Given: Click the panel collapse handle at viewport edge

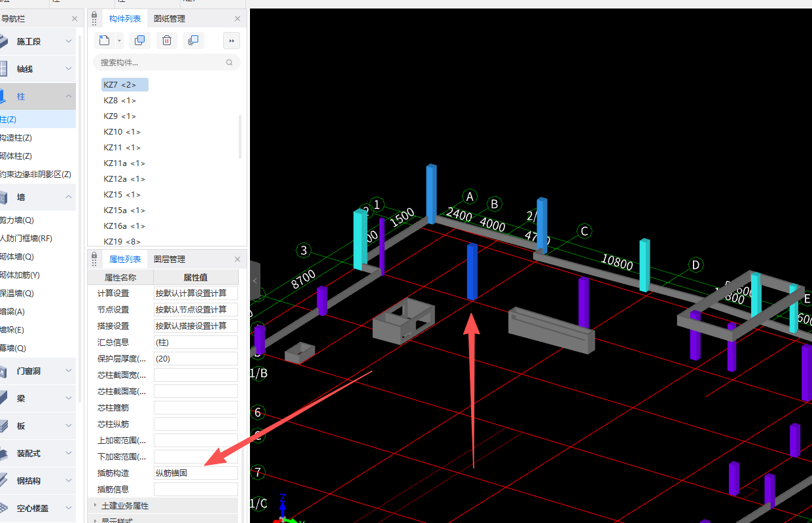Looking at the screenshot, I should (255, 281).
